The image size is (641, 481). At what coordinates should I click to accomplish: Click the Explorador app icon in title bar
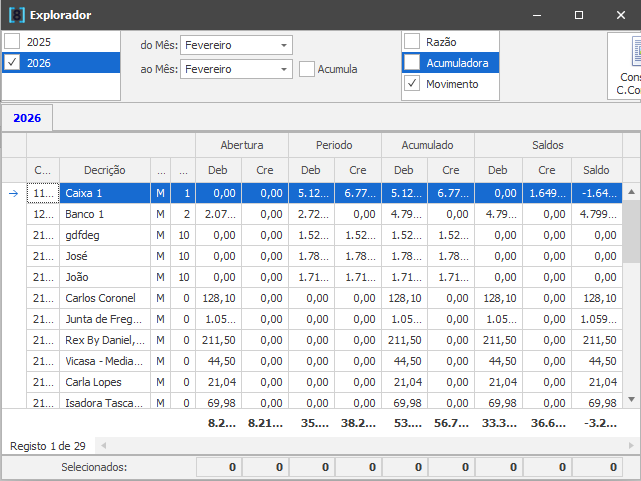point(16,15)
